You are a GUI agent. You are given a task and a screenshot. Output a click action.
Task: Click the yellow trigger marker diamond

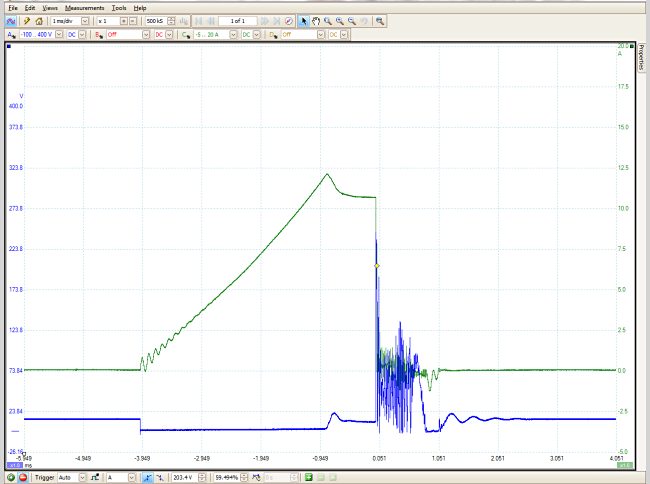click(x=376, y=265)
